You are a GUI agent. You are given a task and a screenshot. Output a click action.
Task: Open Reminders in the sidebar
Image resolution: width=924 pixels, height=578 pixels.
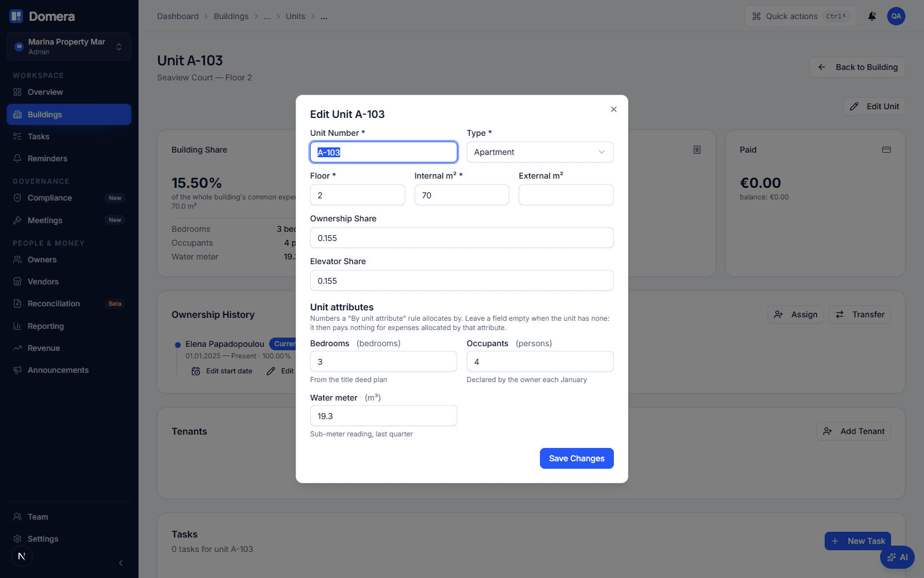click(x=69, y=158)
